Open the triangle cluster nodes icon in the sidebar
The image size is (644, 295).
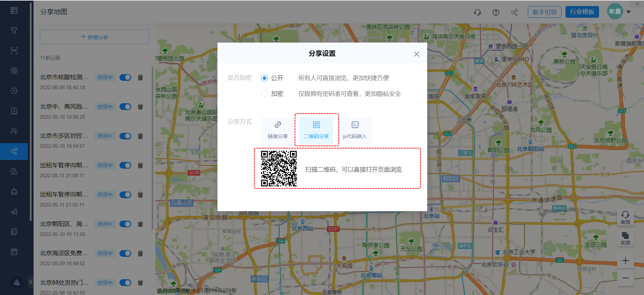point(14,191)
